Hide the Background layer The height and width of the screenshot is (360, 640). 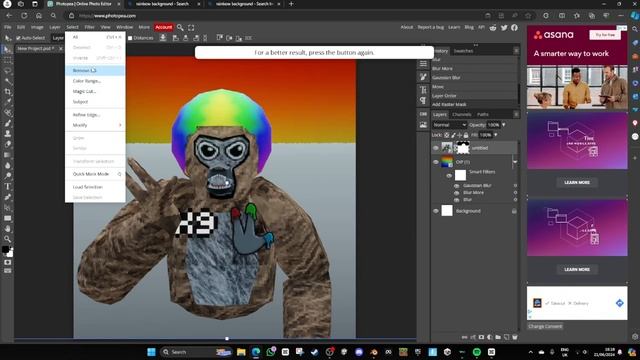click(x=436, y=211)
